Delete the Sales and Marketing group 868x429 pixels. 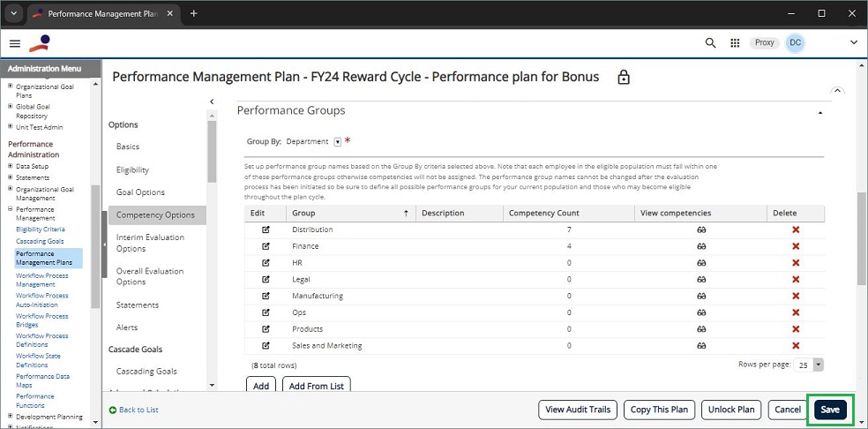796,346
